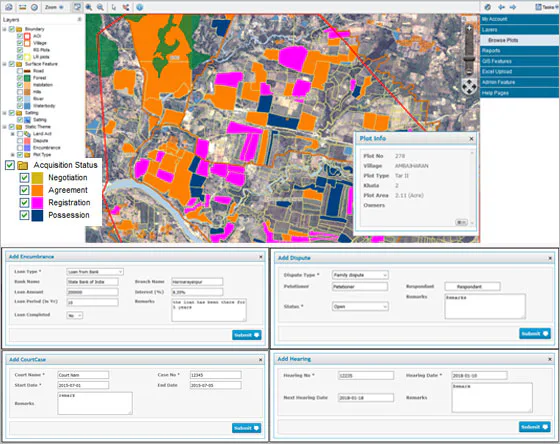This screenshot has width=560, height=444.
Task: Open the dispute Status dropdown
Action: [360, 306]
